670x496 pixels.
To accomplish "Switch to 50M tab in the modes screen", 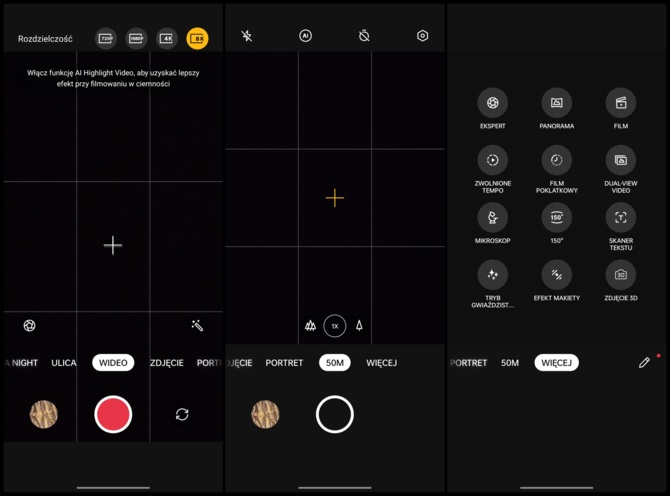I will (510, 363).
